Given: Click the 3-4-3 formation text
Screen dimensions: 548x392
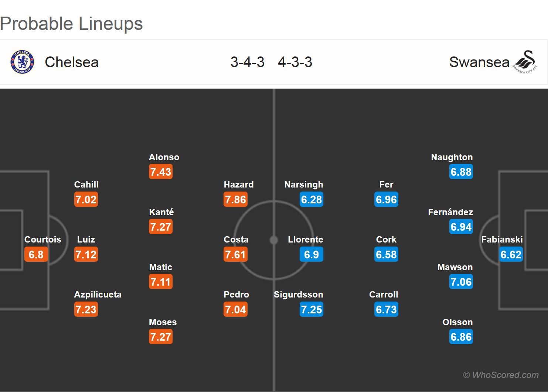Looking at the screenshot, I should coord(247,62).
